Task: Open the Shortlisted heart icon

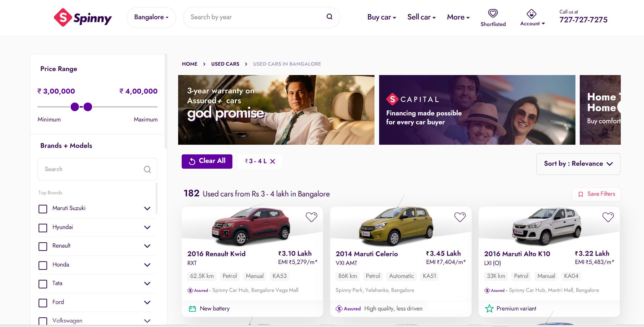Action: [x=493, y=13]
